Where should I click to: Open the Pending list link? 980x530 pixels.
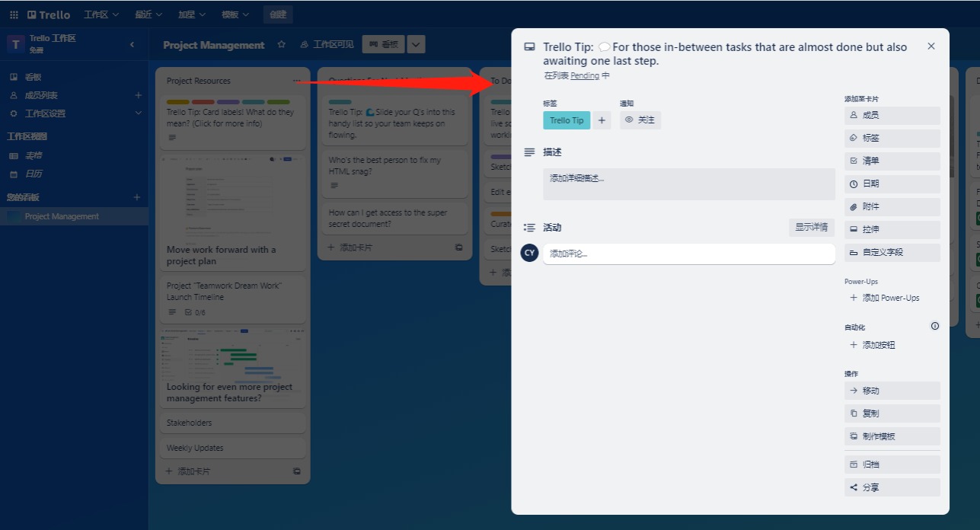tap(586, 75)
